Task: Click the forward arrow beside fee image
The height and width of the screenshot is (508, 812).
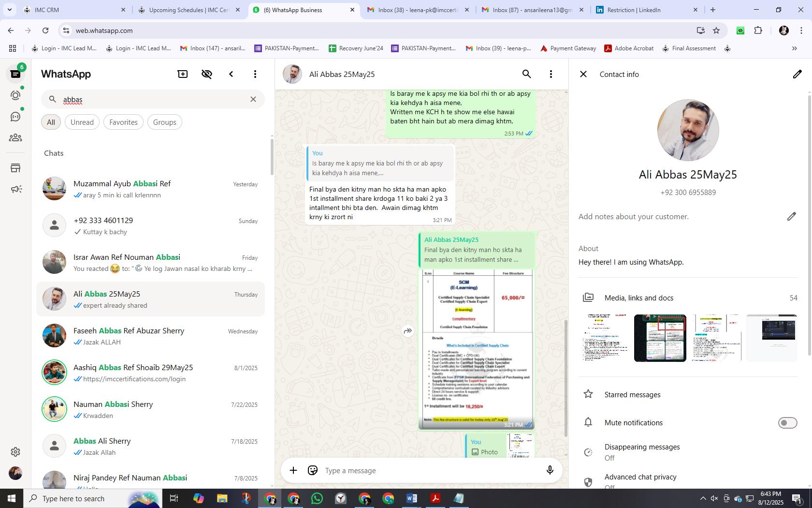Action: point(408,331)
